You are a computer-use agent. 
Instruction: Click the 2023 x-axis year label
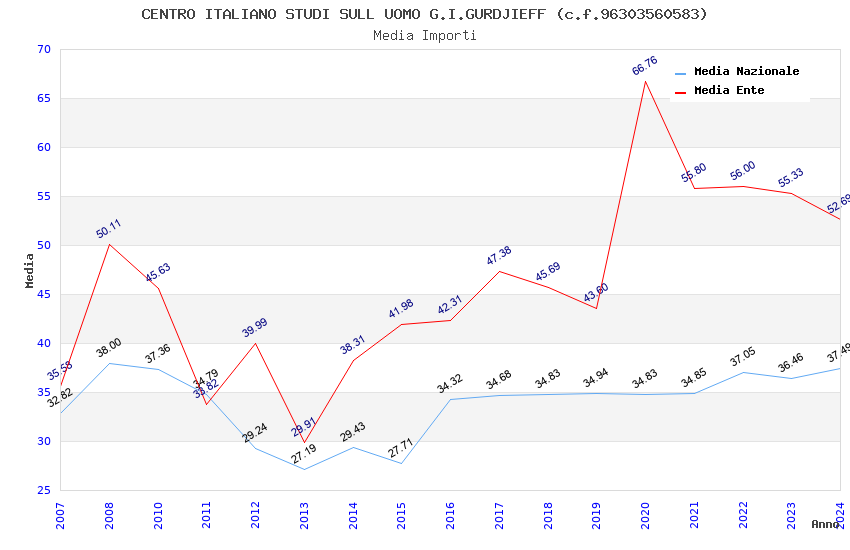(x=791, y=515)
